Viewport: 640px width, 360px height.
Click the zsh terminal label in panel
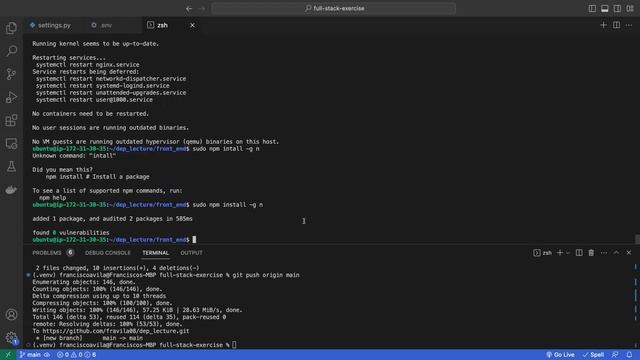542,253
